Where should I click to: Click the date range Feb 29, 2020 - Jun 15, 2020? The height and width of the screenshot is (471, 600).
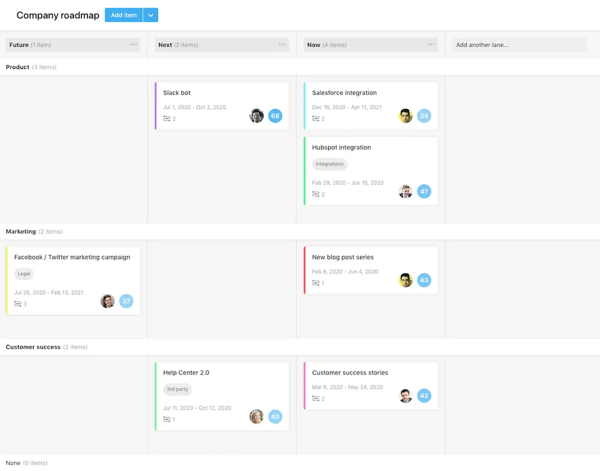click(347, 183)
